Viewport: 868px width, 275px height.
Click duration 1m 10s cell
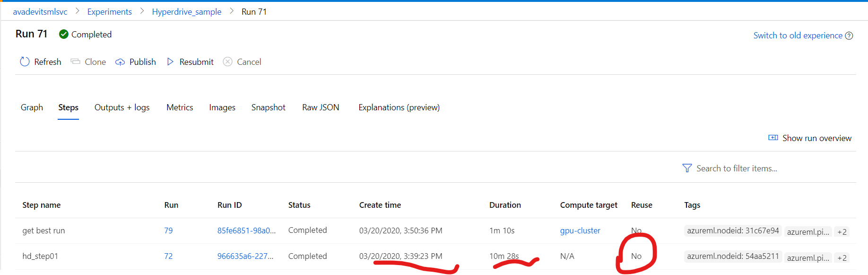(x=502, y=231)
